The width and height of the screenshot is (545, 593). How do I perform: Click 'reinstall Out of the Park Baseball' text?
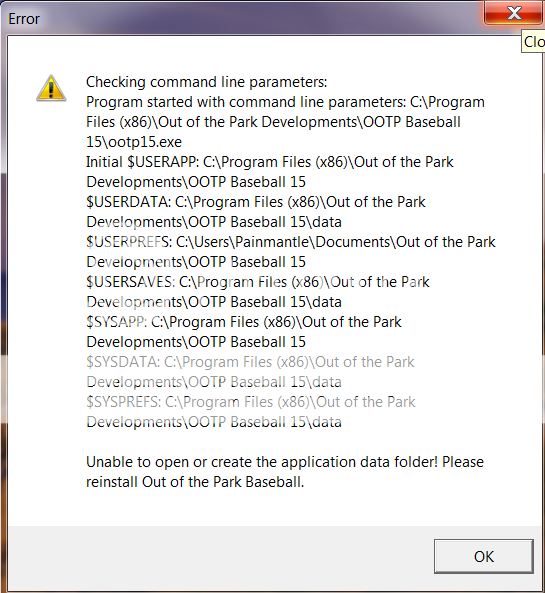coord(195,482)
